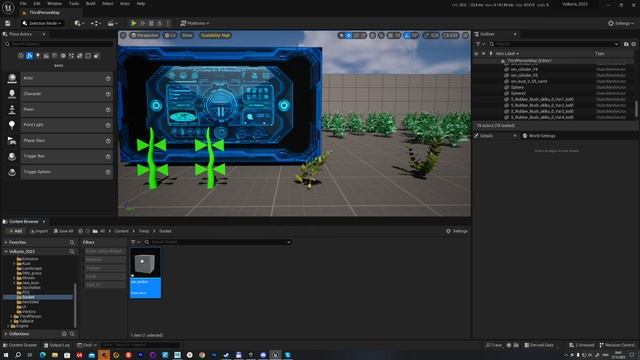
Task: Select the viewport Translate tool icon
Action: pos(349,36)
